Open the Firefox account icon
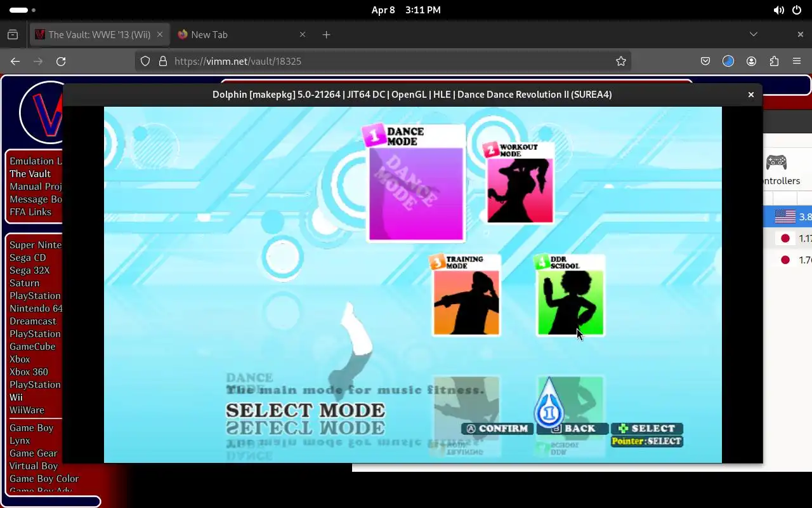 click(x=751, y=61)
